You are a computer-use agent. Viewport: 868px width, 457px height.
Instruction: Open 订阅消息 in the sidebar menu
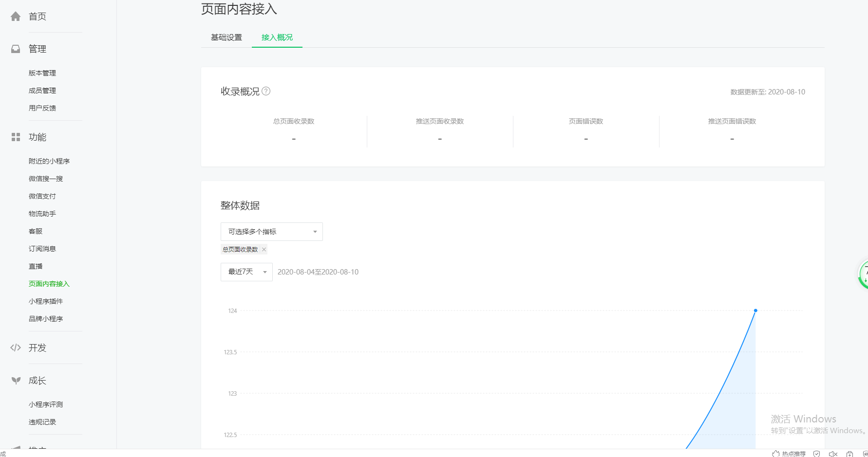coord(42,249)
